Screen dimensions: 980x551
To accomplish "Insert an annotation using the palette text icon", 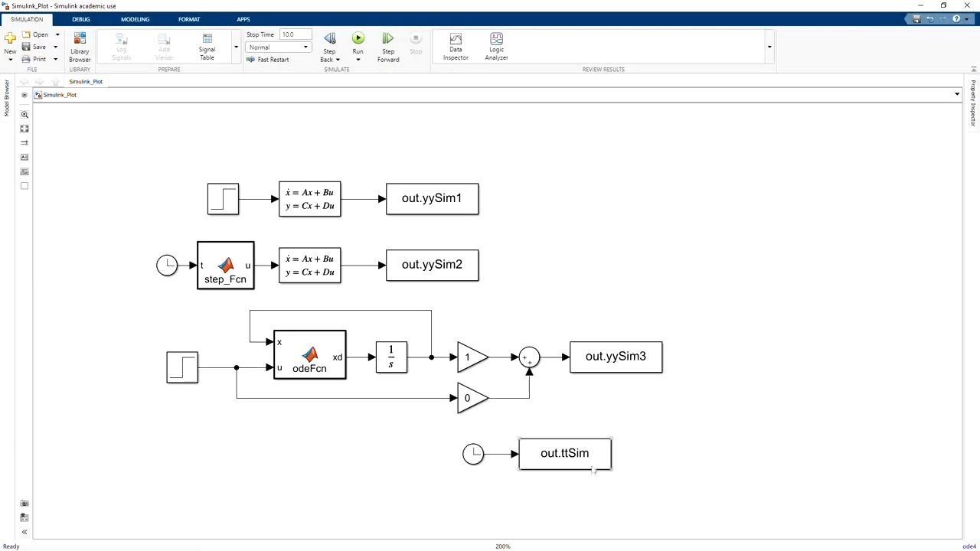I will coord(24,157).
